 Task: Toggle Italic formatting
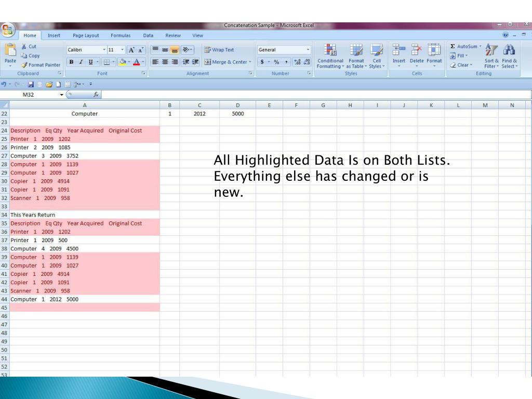tap(81, 62)
